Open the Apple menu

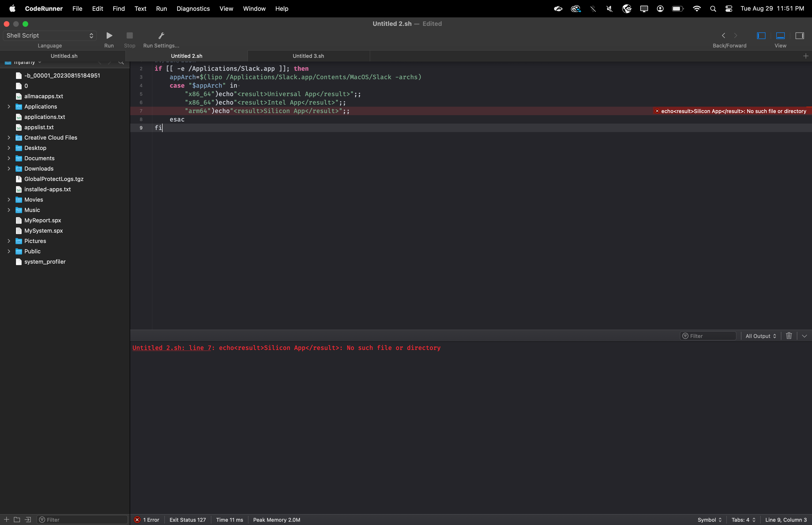pyautogui.click(x=12, y=8)
